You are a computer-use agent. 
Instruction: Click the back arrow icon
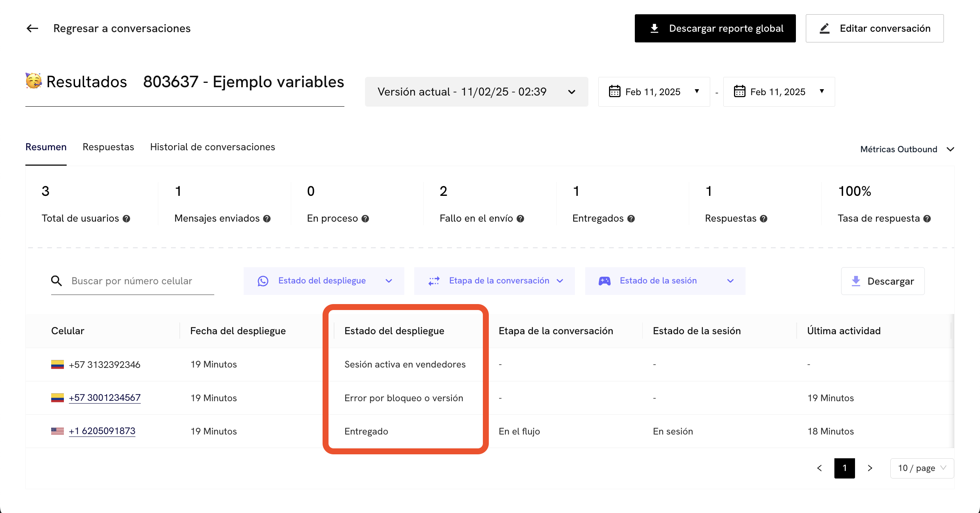[x=32, y=28]
